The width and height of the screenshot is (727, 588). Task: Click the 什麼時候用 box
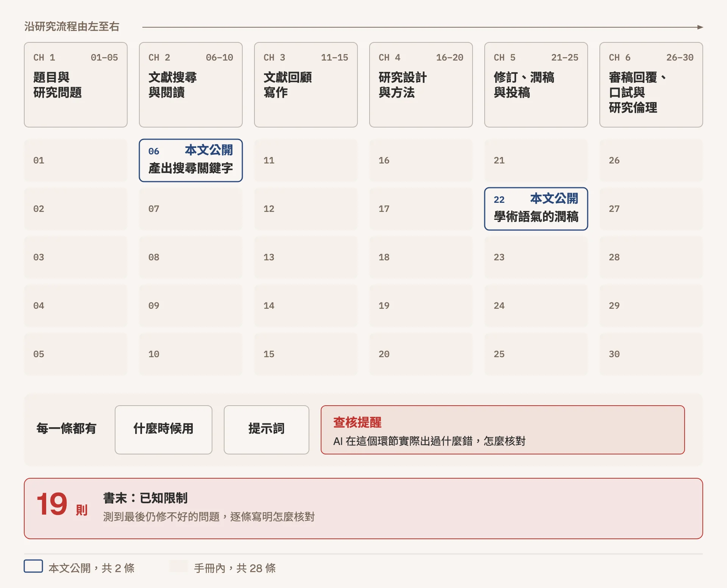click(x=164, y=430)
